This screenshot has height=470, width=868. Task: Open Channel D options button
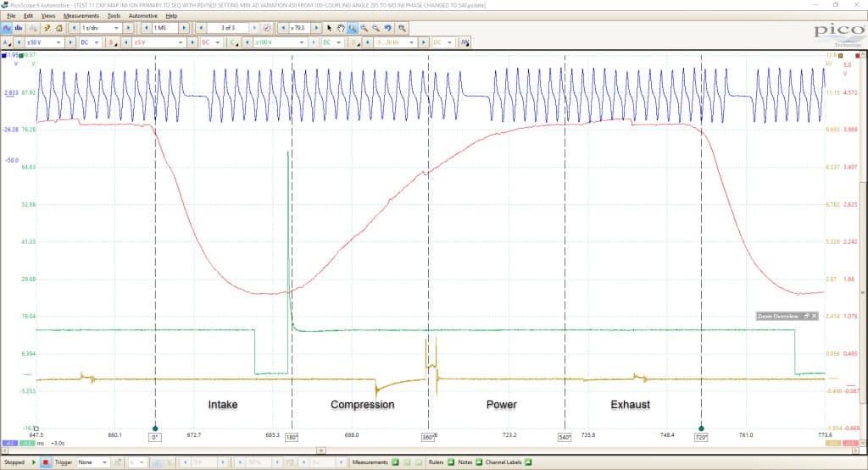tap(355, 42)
